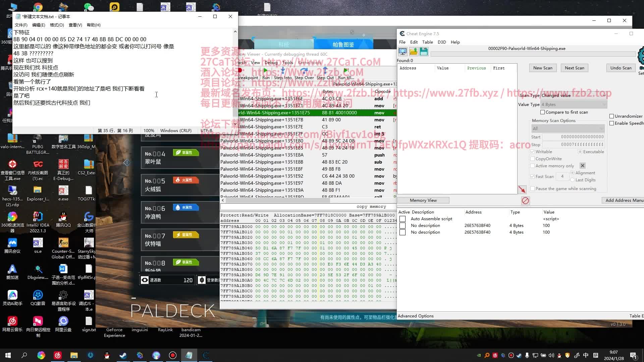Toggle the Unrandomizer checkbox
This screenshot has height=362, width=644.
611,116
